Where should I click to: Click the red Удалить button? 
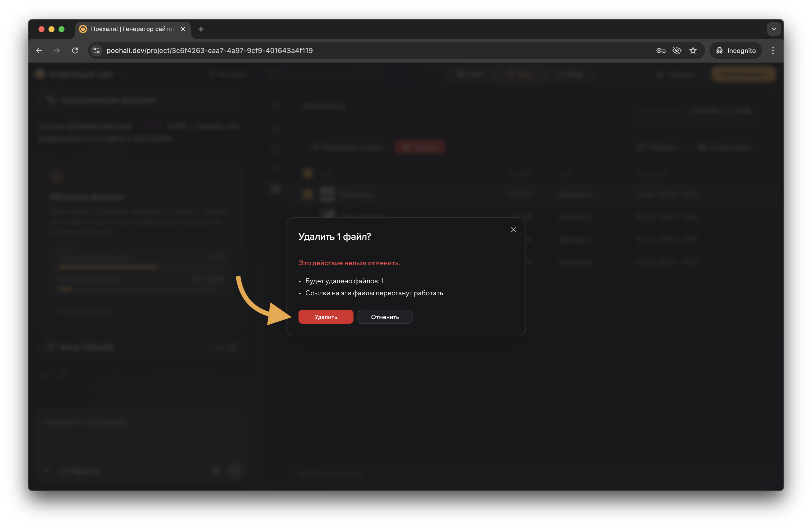point(325,317)
